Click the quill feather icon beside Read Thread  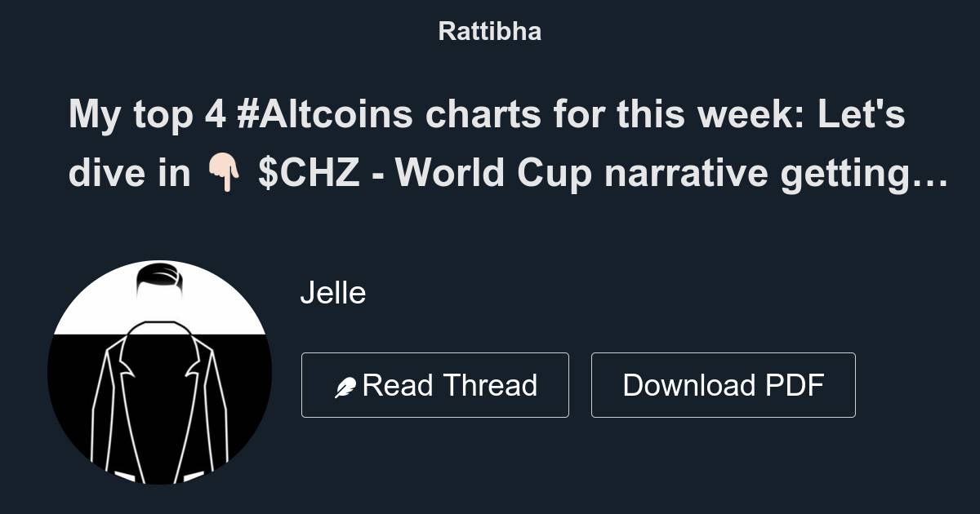click(349, 383)
